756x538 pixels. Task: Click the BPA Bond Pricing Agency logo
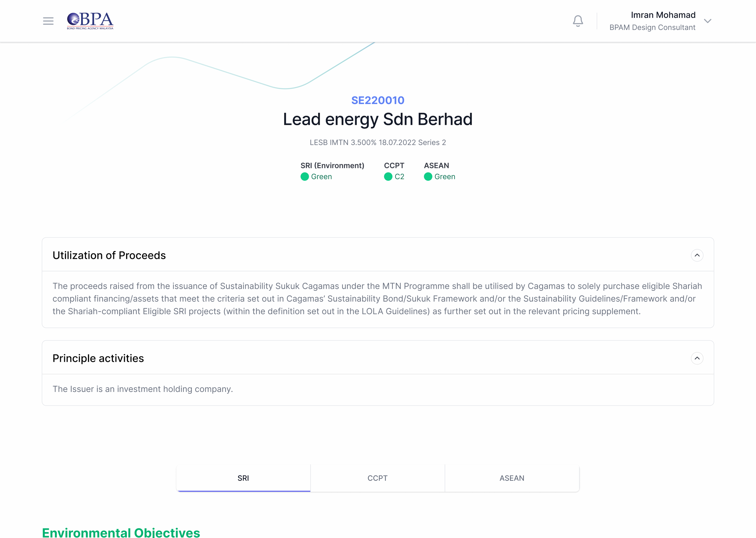coord(90,21)
